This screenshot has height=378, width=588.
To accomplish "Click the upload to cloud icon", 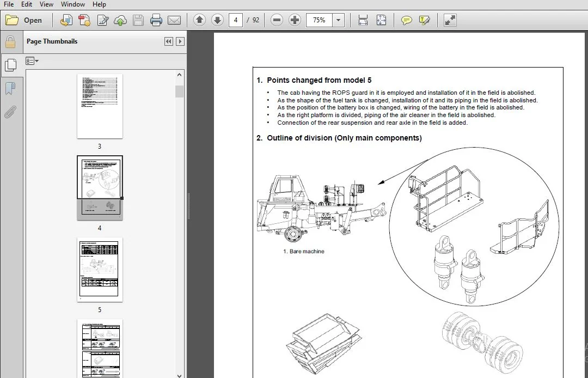I will tap(120, 20).
